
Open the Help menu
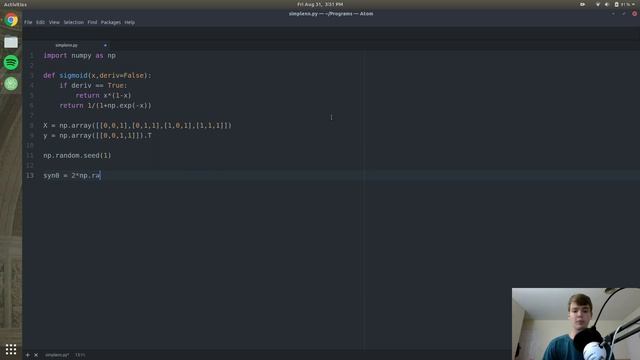(130, 22)
